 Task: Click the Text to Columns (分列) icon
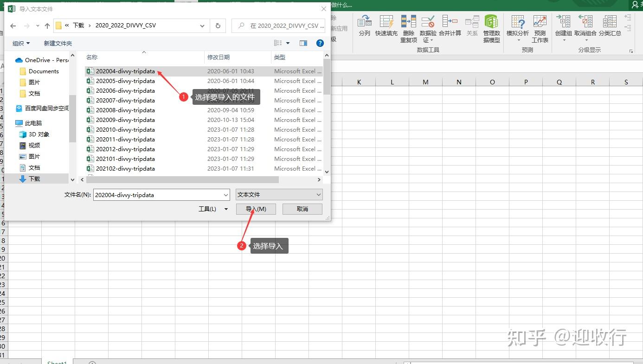pos(365,26)
